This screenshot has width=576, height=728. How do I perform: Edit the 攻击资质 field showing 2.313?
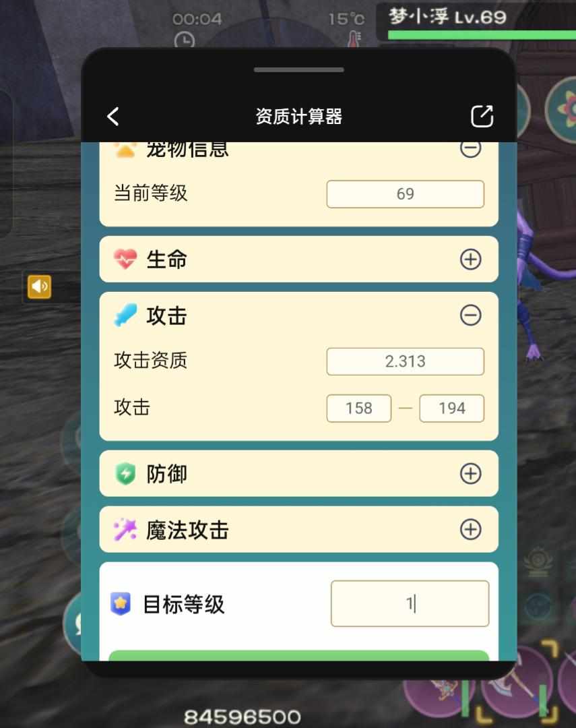pyautogui.click(x=405, y=361)
